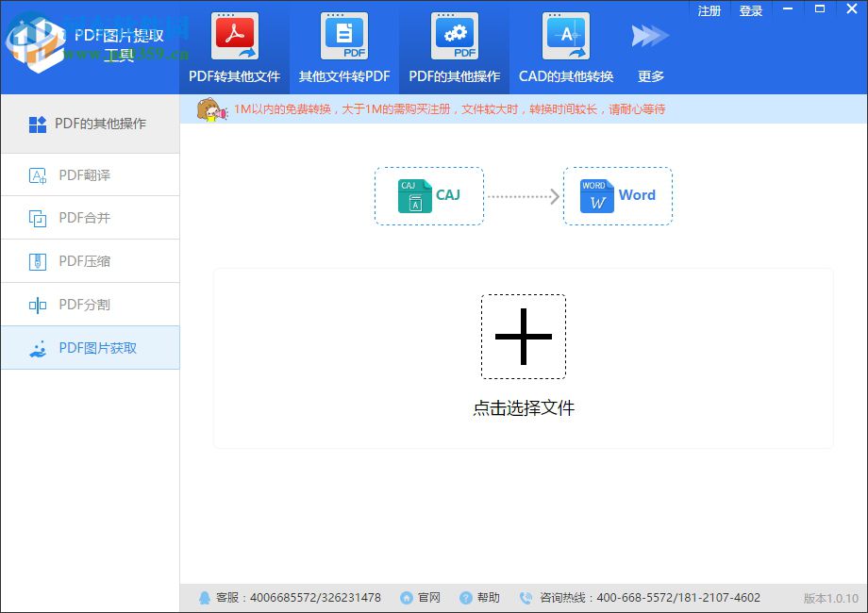
Task: Collapse the PDF的其他操作 sidebar header
Action: pyautogui.click(x=91, y=123)
